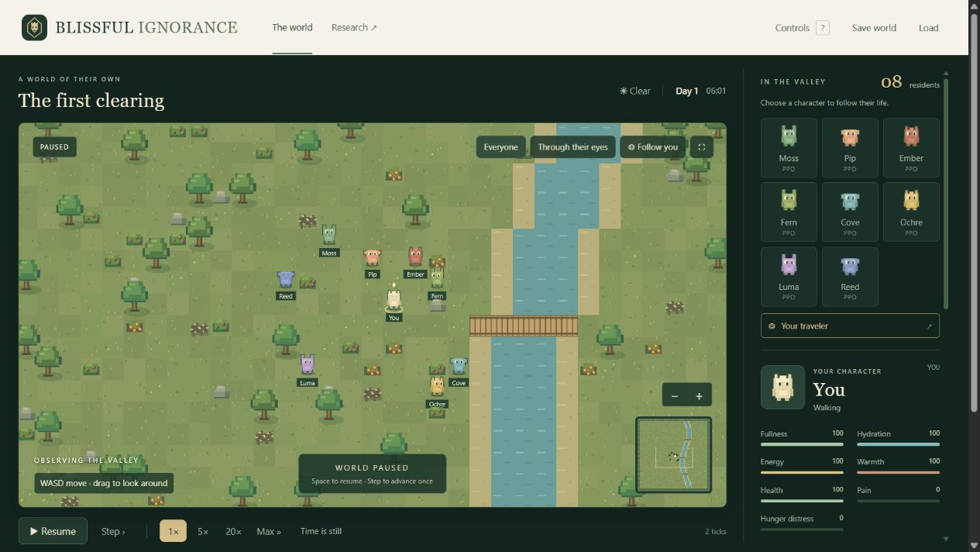The height and width of the screenshot is (552, 980).
Task: Follow Ember from the residents panel
Action: (x=911, y=147)
